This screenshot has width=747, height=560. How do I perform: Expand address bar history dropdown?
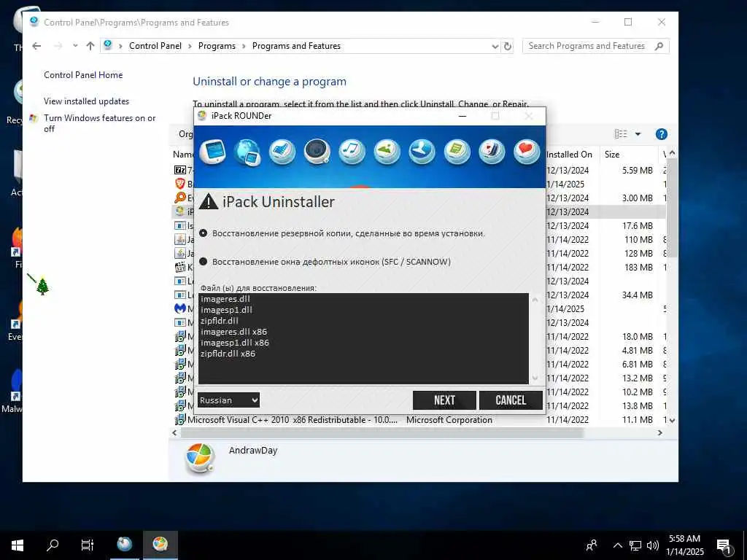495,46
